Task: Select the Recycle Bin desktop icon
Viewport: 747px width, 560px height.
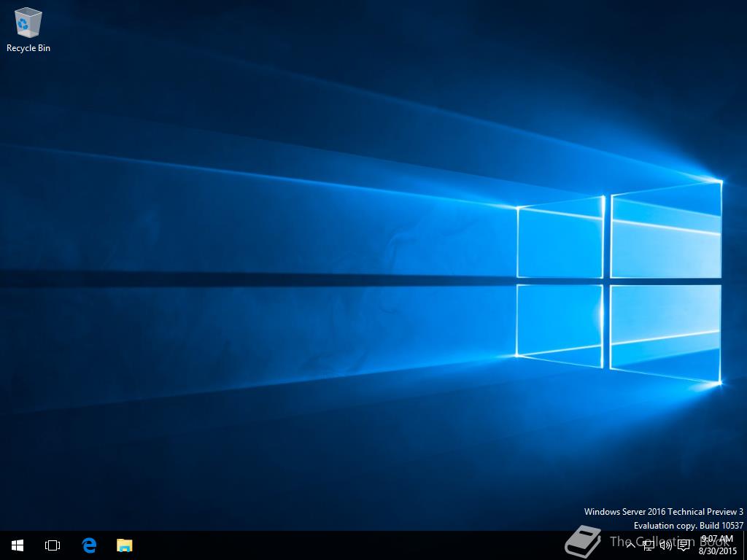Action: pos(28,30)
